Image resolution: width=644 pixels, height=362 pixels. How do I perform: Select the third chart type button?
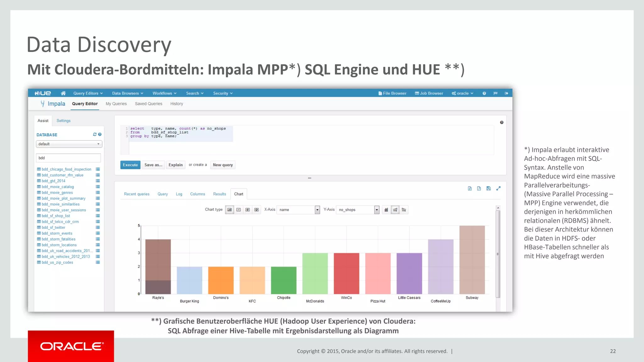point(247,210)
